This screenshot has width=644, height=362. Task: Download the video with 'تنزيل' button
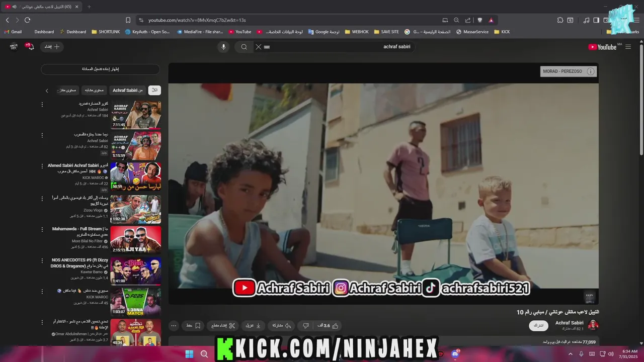(x=253, y=326)
